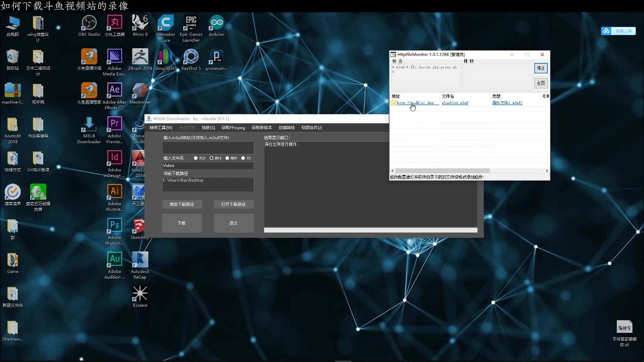Open KeyShot 5 desktop shortcut
Viewport: 644px width, 362px height.
coord(191,59)
